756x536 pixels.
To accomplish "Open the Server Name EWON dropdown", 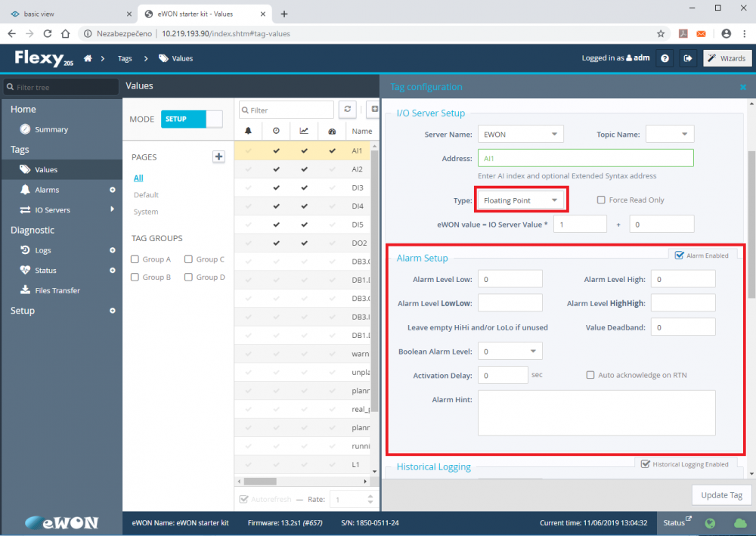I will tap(521, 134).
